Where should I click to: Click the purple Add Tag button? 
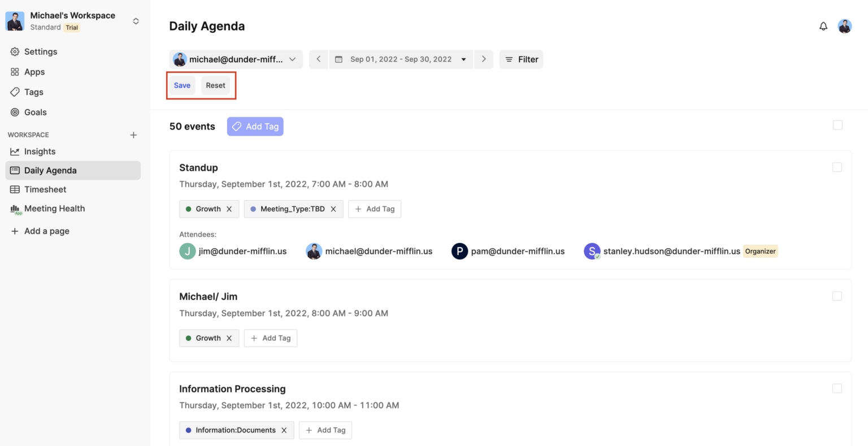[255, 127]
